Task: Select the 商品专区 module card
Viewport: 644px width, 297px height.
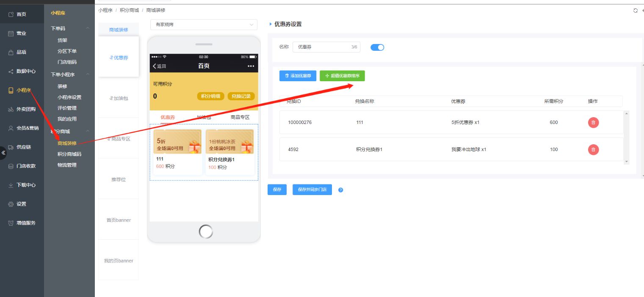Action: click(119, 139)
